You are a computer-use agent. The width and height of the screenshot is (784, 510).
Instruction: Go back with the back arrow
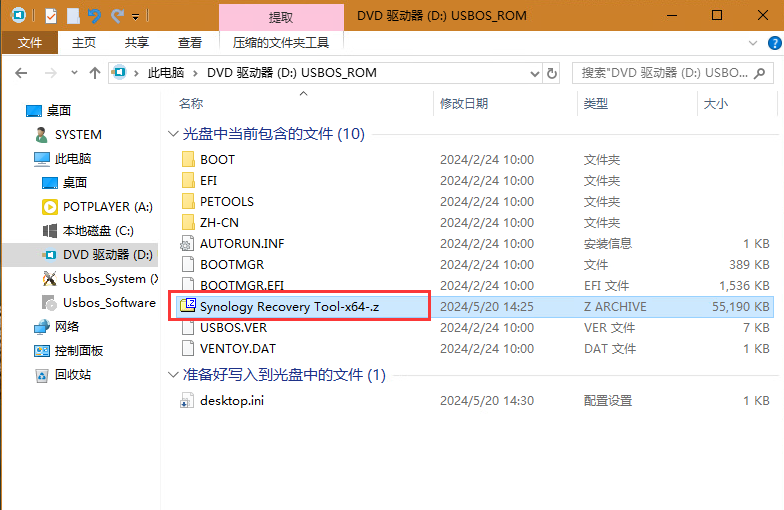point(21,74)
